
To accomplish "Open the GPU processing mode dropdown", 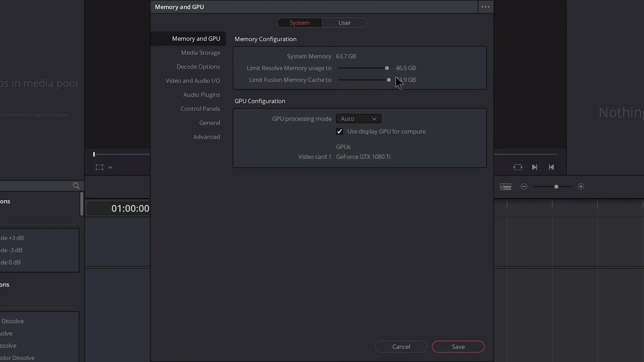I will click(358, 119).
